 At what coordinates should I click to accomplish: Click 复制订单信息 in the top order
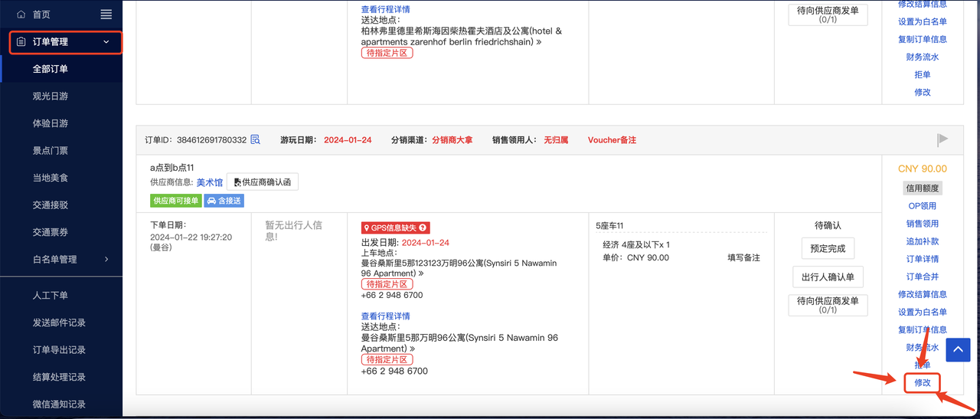(x=922, y=39)
